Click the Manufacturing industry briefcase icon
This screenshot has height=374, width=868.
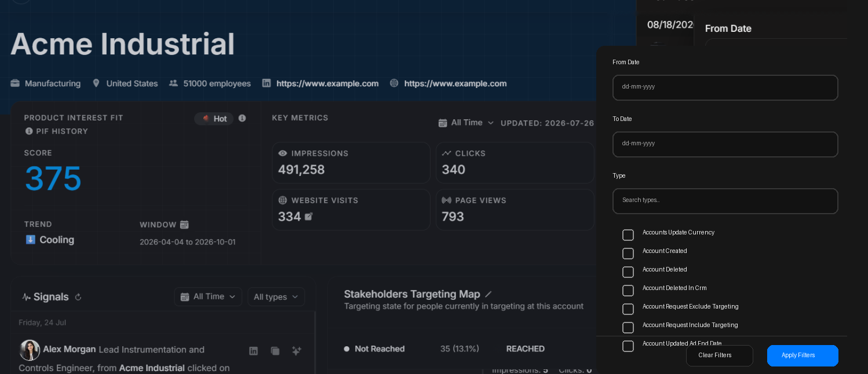[15, 83]
